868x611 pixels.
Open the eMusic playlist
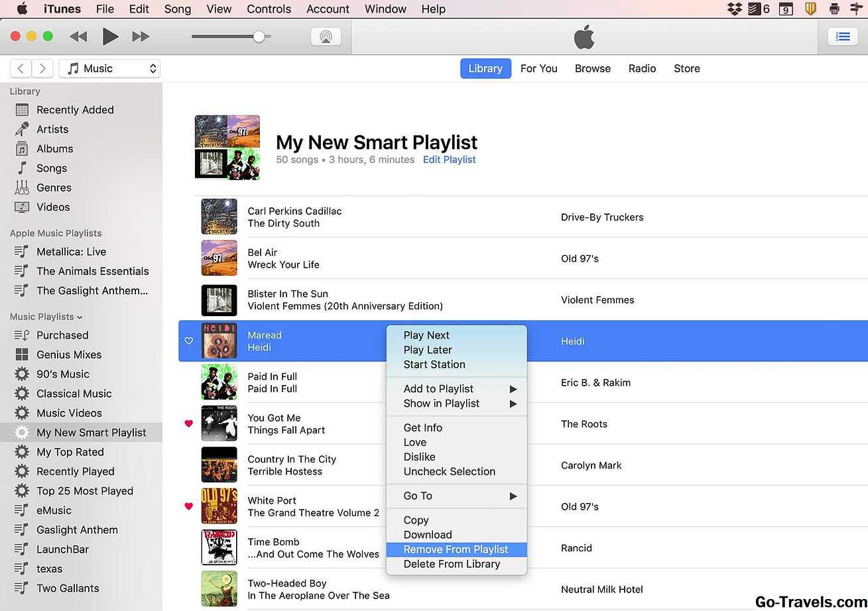[x=54, y=510]
